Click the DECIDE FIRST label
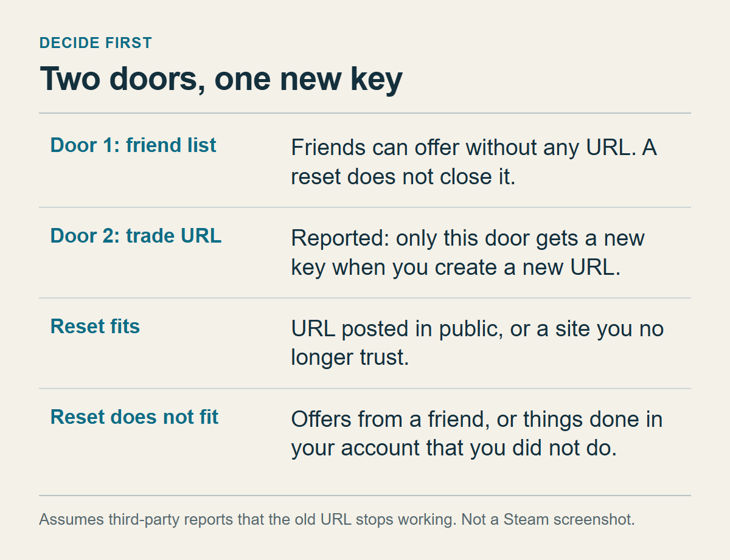This screenshot has width=730, height=560. 96,43
